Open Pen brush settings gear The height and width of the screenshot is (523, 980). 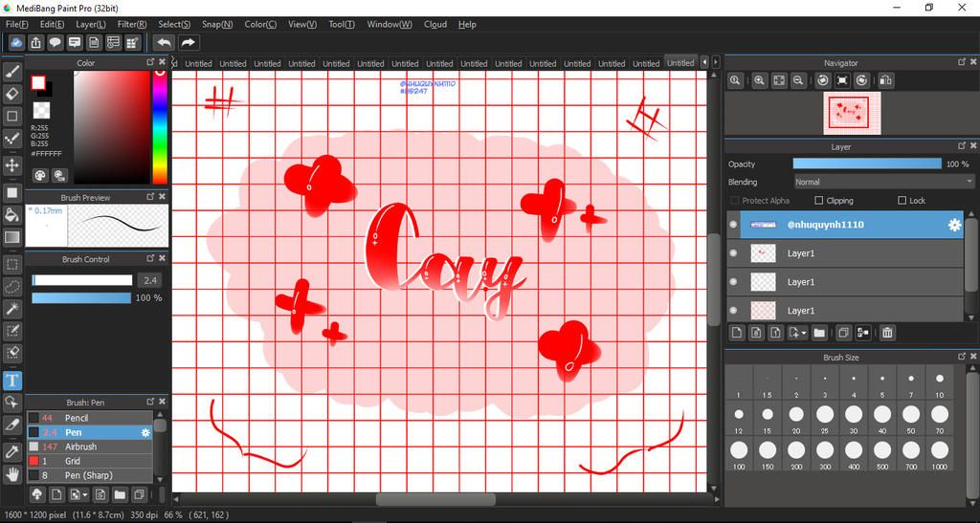(145, 432)
